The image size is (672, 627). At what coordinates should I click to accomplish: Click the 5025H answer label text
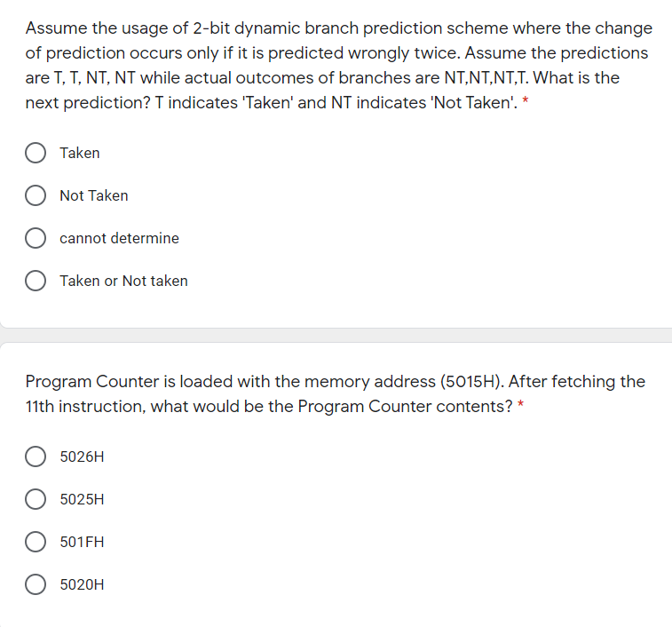click(82, 500)
